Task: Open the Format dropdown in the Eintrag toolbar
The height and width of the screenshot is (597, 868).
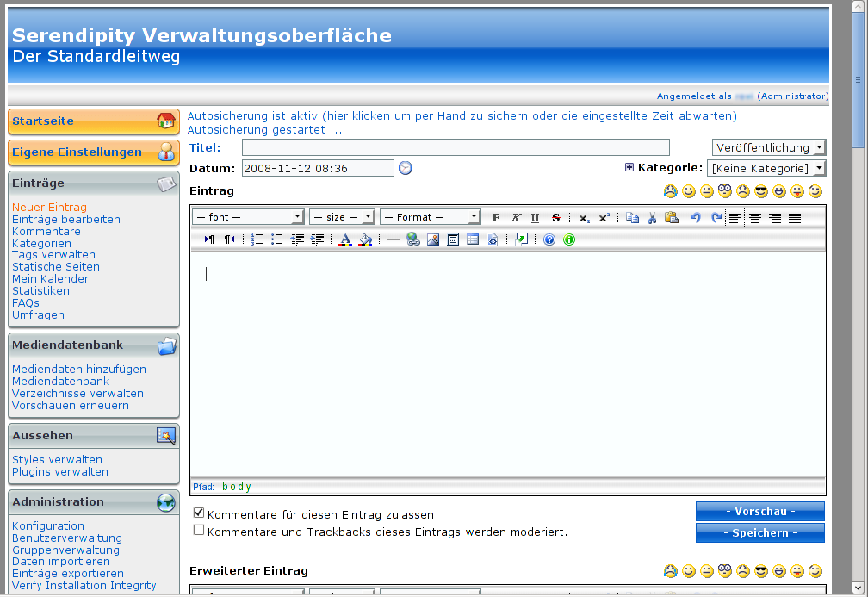Action: (431, 216)
